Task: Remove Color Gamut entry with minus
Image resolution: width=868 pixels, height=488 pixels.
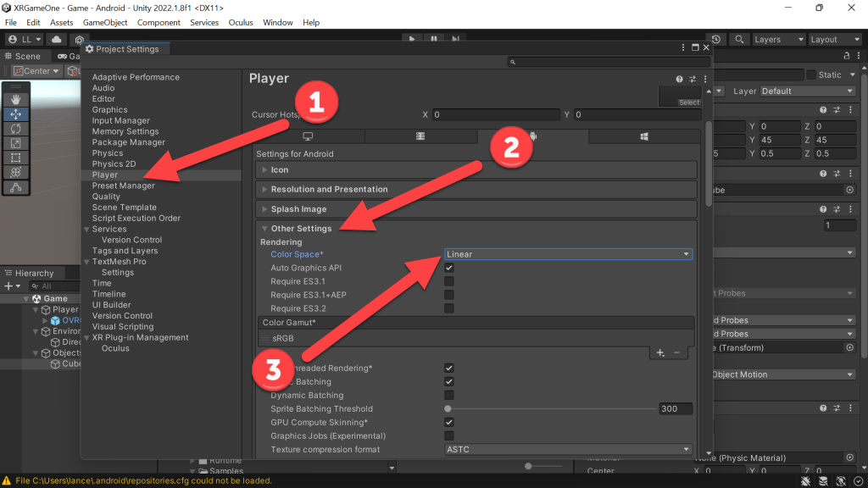Action: pyautogui.click(x=676, y=352)
